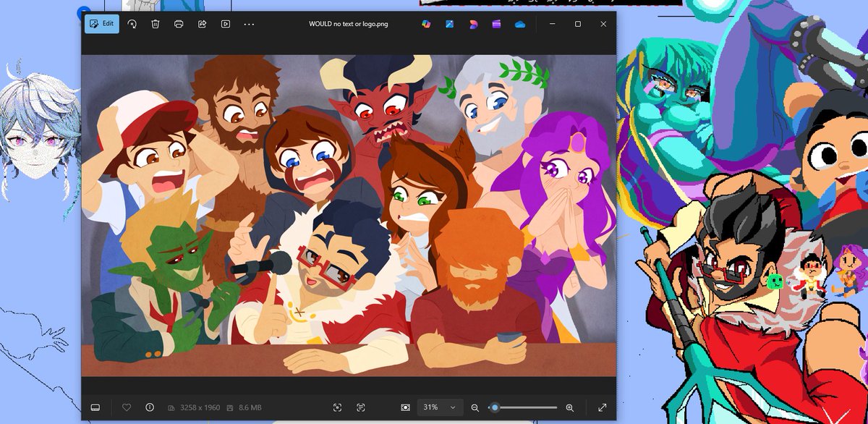Zoom in with the plus magnifier

coord(570,407)
